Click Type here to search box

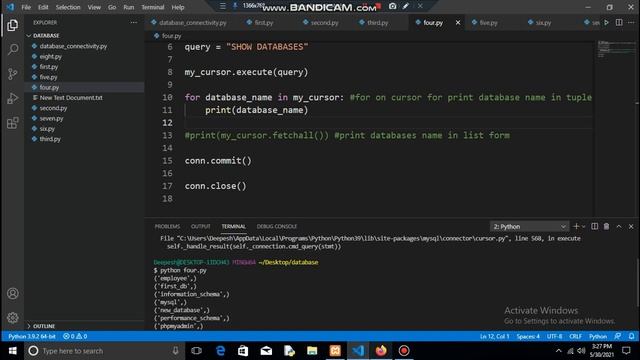[x=103, y=351]
